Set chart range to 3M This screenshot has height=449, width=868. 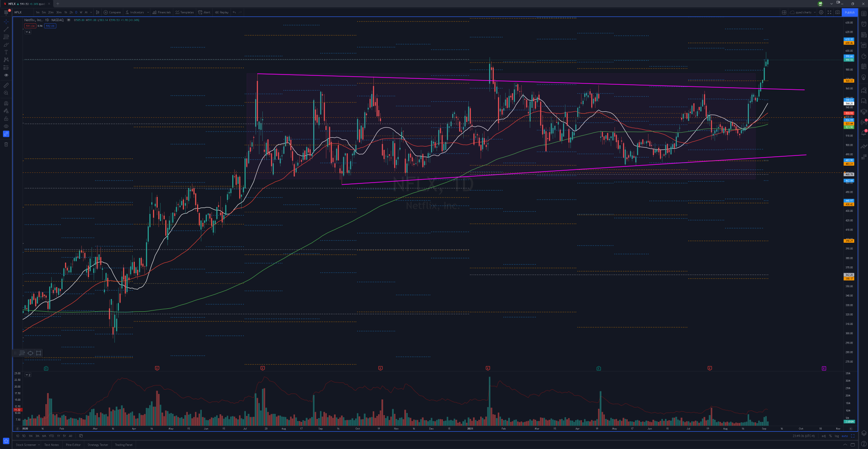point(37,436)
